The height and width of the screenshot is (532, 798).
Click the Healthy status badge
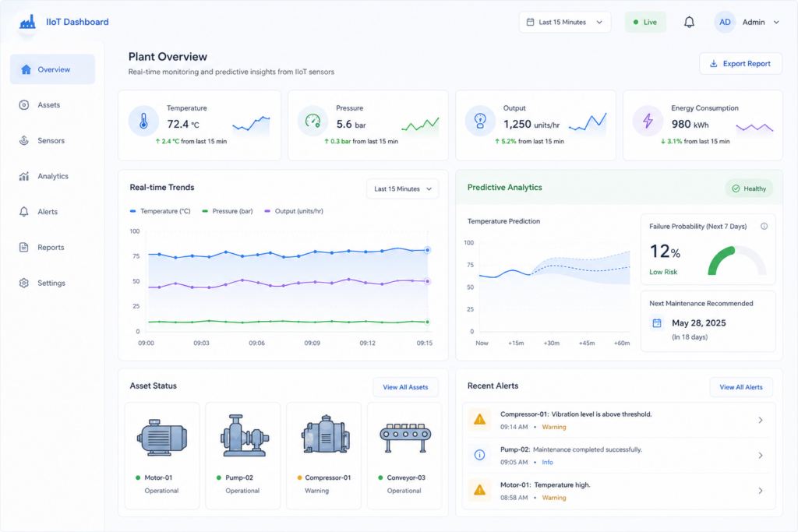[749, 188]
